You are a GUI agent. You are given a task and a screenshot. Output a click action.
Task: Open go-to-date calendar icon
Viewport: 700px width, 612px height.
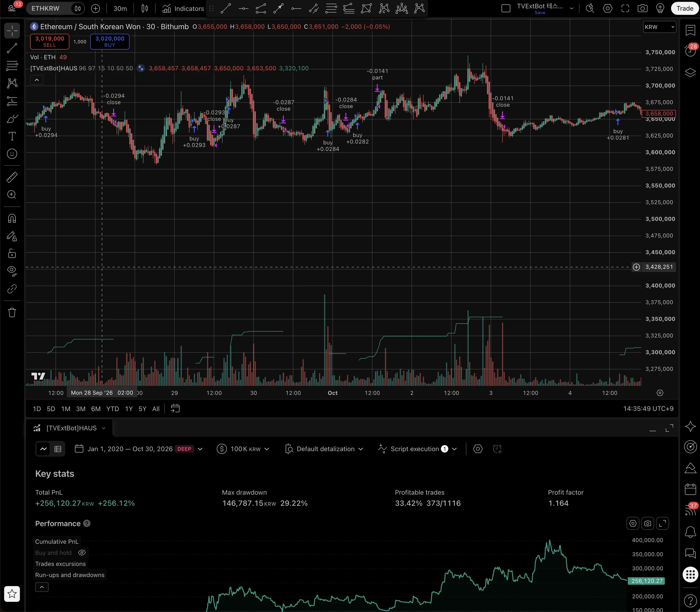pos(175,409)
